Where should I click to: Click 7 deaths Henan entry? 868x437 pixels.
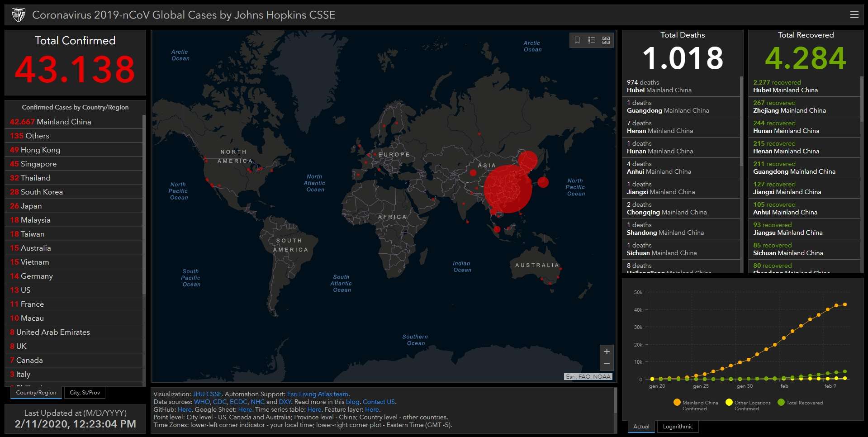(x=681, y=127)
